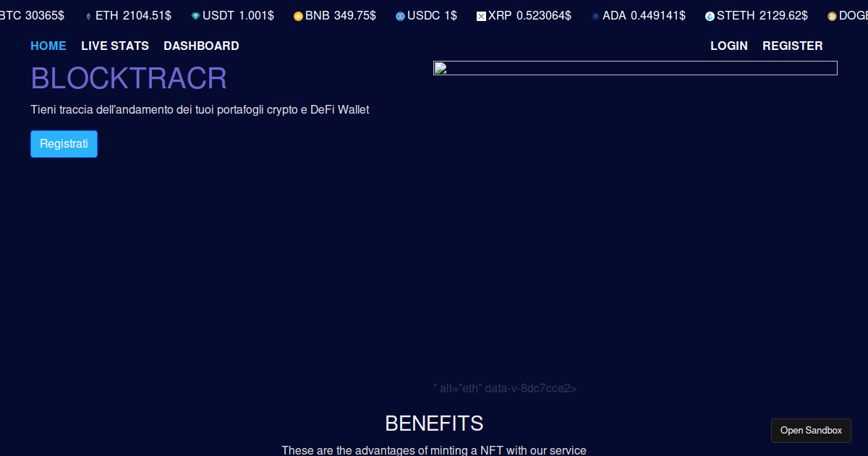Click the USDC coin icon
Screen dimensions: 868x456
click(400, 14)
